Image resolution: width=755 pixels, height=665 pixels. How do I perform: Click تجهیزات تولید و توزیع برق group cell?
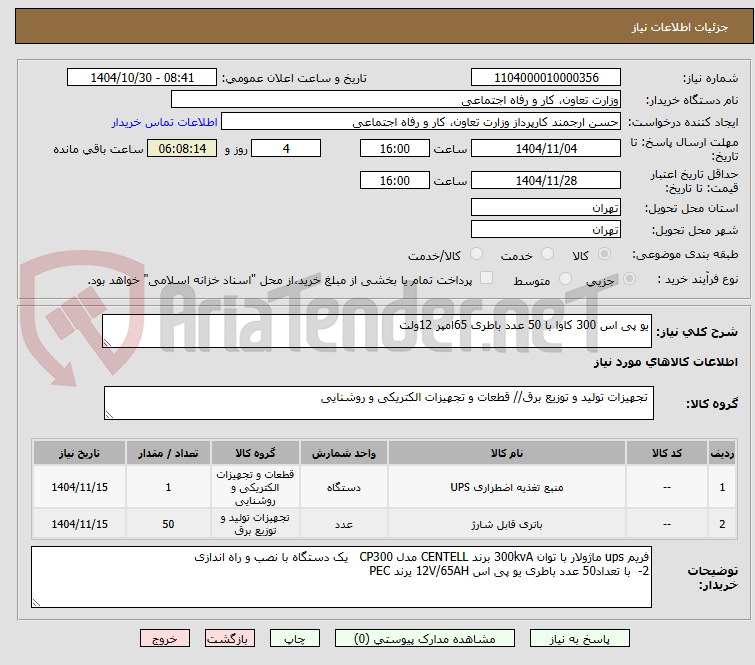[x=255, y=524]
